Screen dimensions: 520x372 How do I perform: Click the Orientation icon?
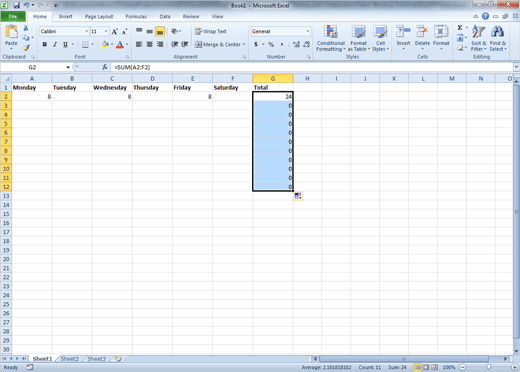tap(175, 31)
